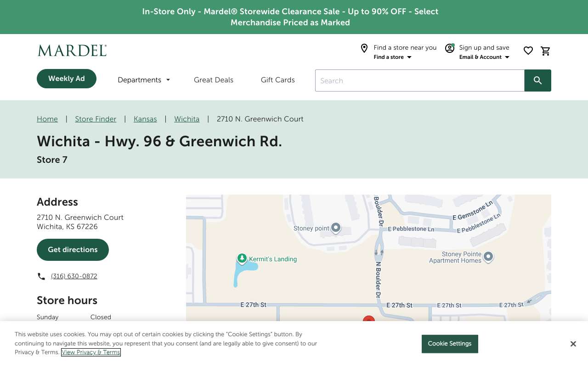Click the account profile icon
The image size is (588, 368).
pos(450,48)
